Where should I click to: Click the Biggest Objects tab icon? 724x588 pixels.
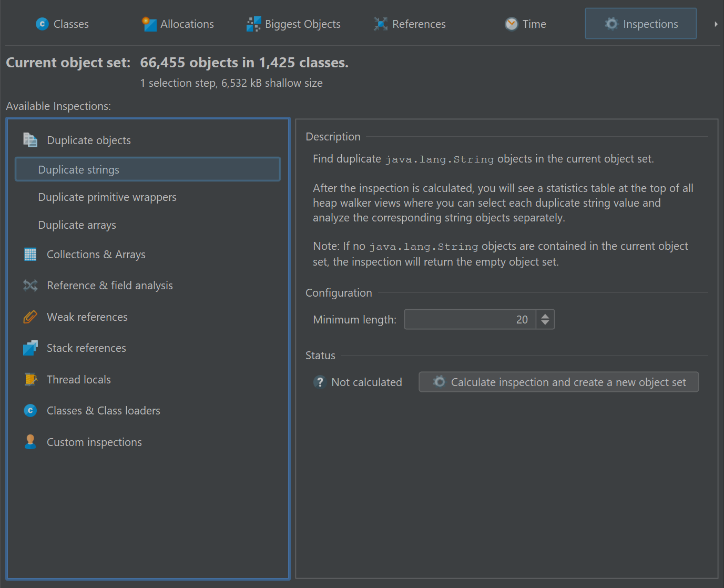[254, 24]
